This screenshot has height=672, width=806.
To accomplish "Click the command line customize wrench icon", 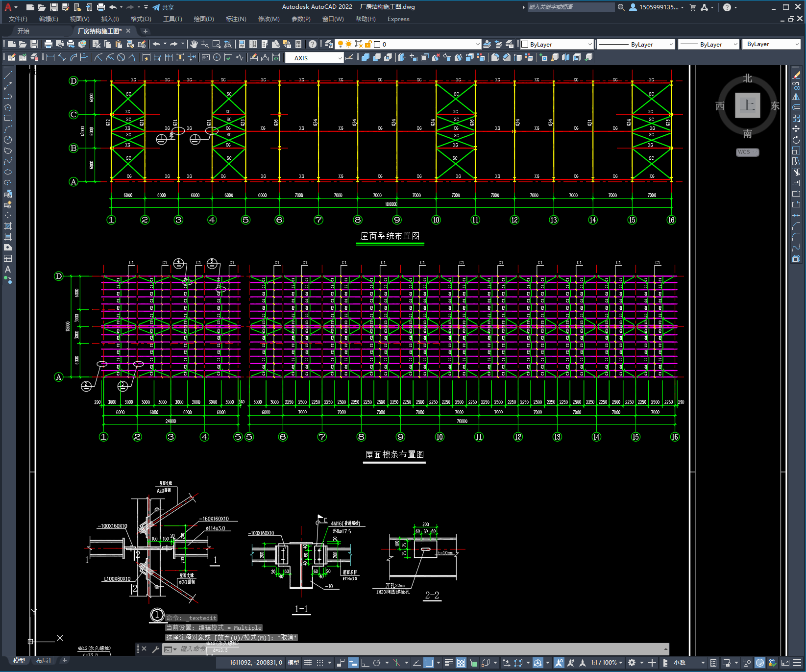I will pyautogui.click(x=156, y=649).
